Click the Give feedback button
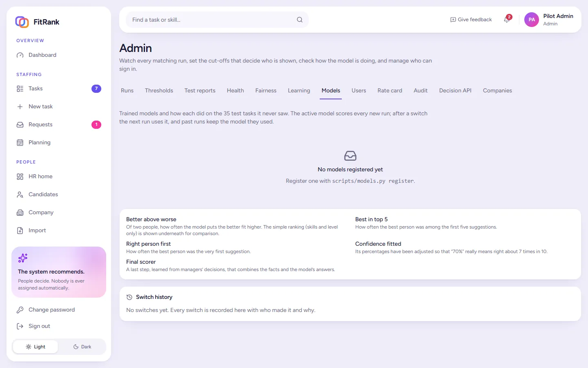 [471, 20]
